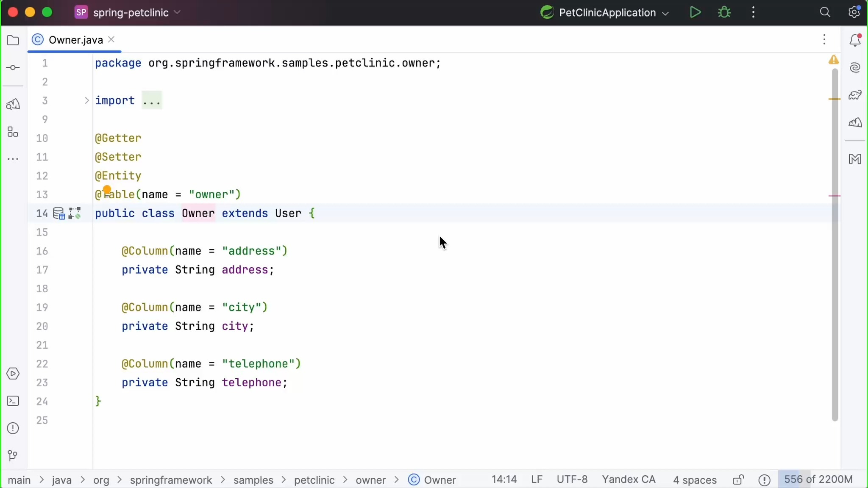Screen dimensions: 868x488
Task: Open Yandex CA status widget
Action: pyautogui.click(x=629, y=480)
